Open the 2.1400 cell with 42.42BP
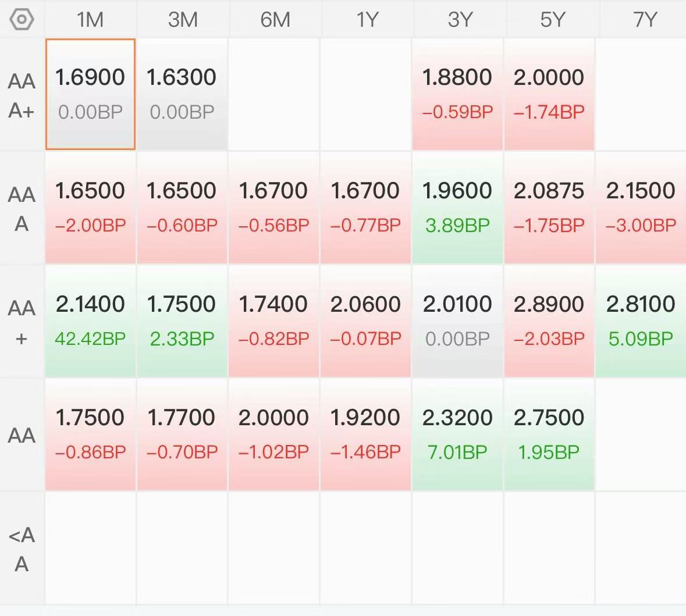Viewport: 686px width, 616px height. 90,321
